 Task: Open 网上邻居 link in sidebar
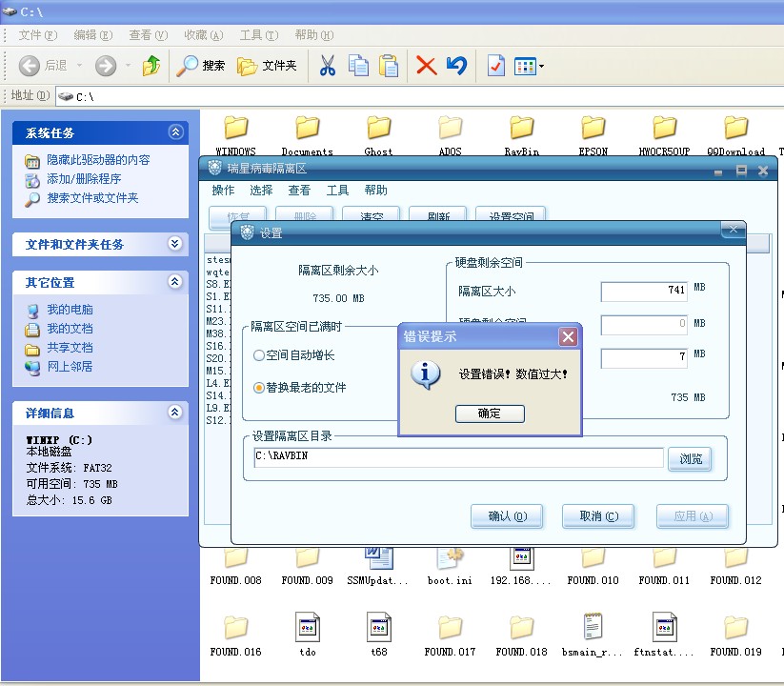coord(70,367)
